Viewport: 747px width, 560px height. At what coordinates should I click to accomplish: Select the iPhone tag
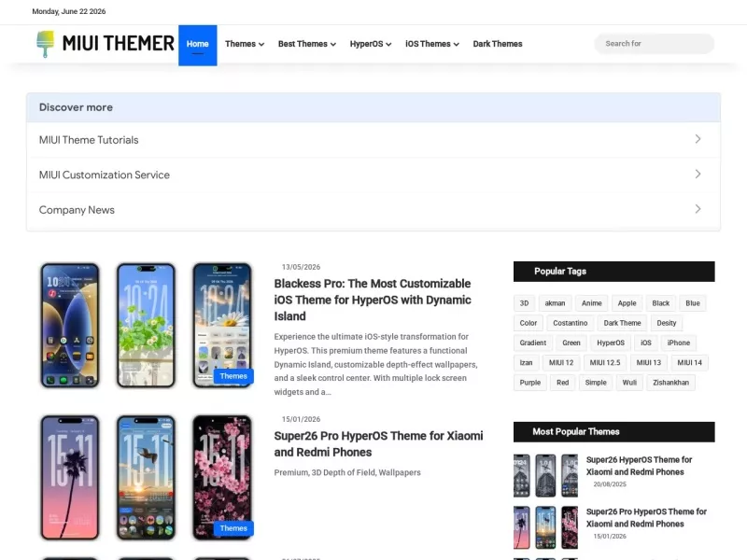(679, 343)
